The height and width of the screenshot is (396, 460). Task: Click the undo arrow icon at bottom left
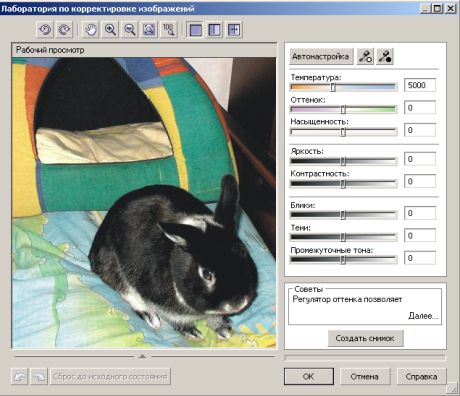(x=19, y=377)
